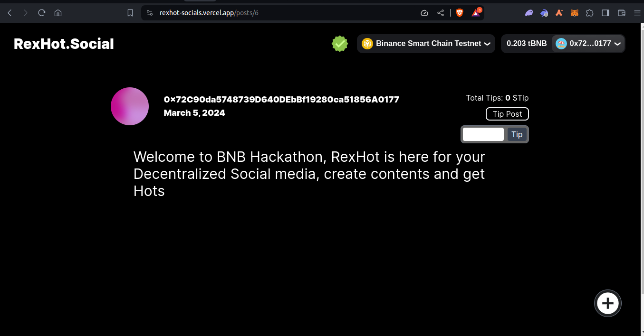Reload the current page
644x336 pixels.
pos(42,13)
